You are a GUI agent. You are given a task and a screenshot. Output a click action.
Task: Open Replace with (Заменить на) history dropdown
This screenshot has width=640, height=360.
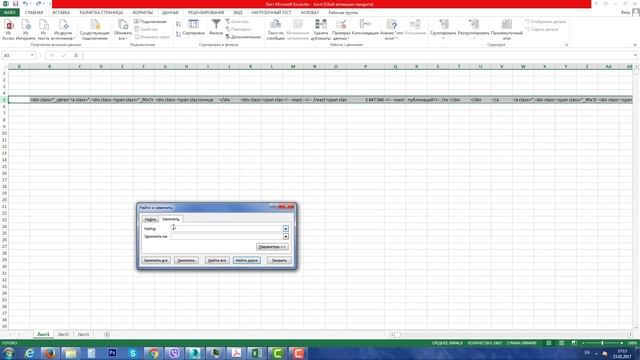(x=286, y=236)
